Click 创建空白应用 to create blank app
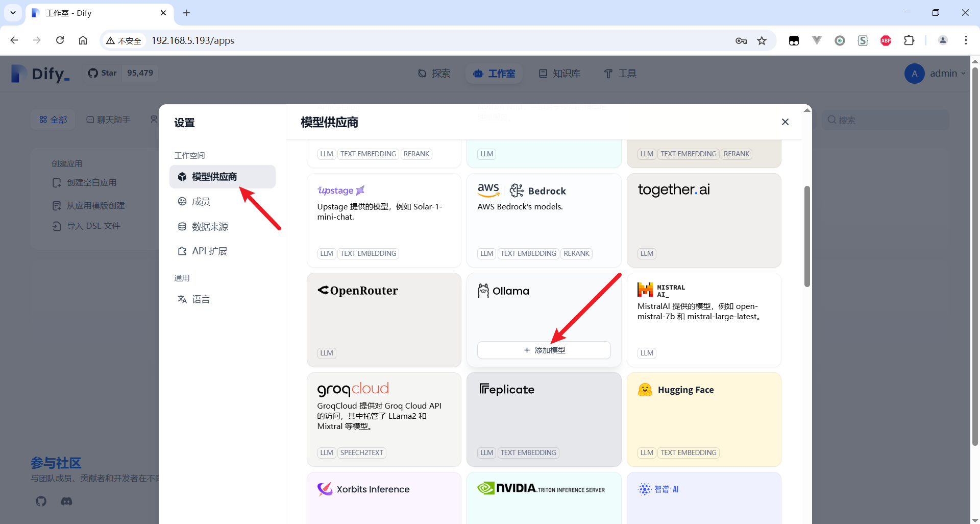 point(85,183)
